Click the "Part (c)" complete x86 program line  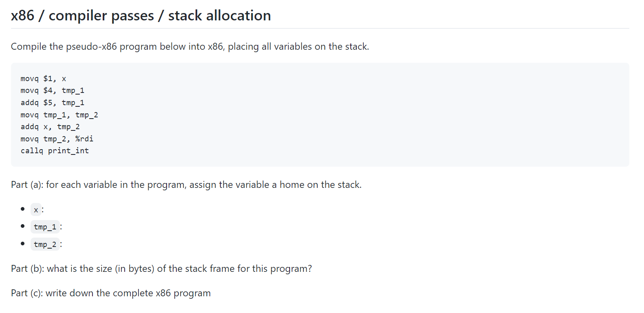tap(111, 293)
